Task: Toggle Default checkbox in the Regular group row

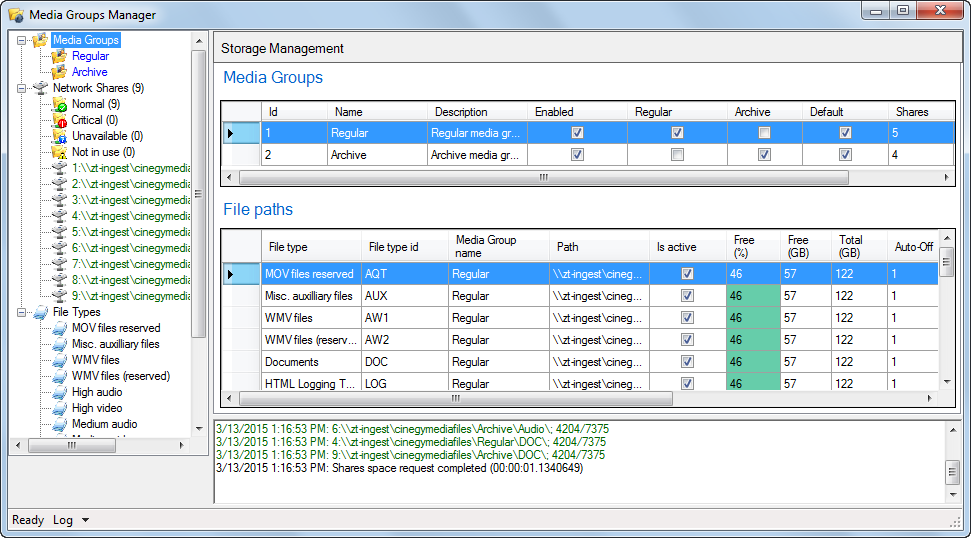Action: 845,132
